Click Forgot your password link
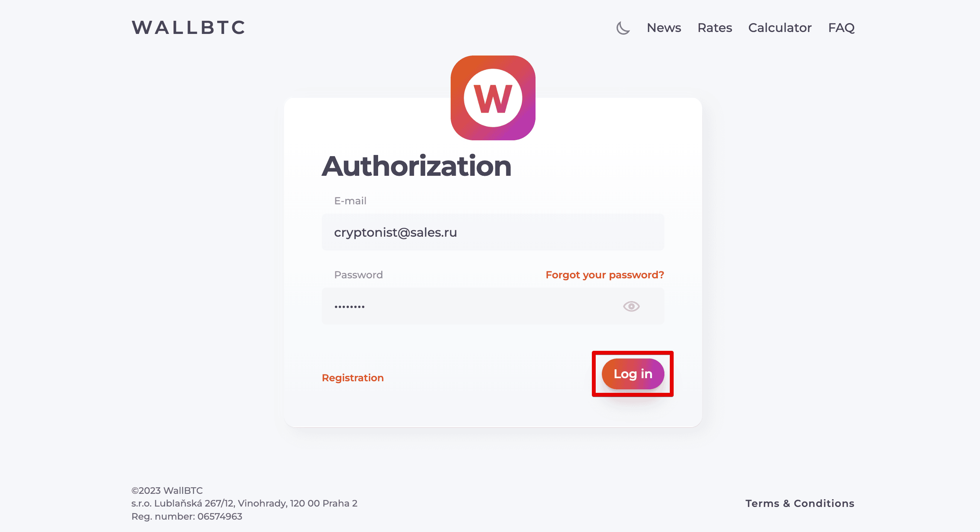Viewport: 980px width, 532px height. 605,275
